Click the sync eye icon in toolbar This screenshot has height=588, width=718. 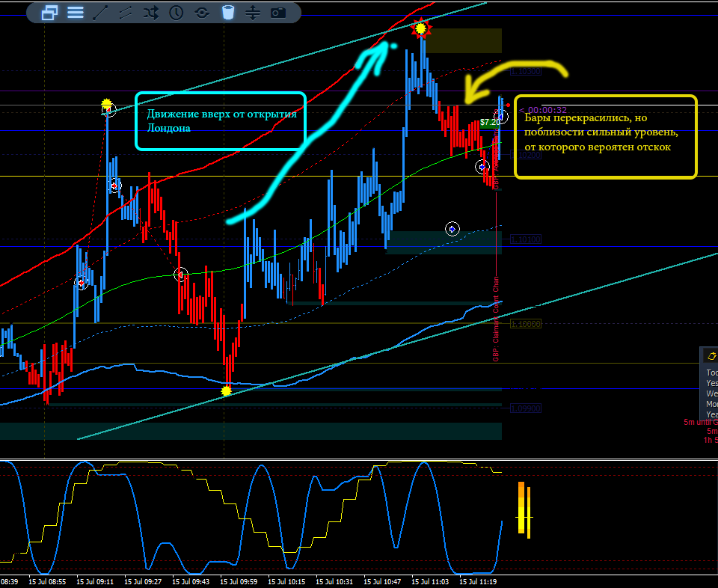click(x=202, y=13)
